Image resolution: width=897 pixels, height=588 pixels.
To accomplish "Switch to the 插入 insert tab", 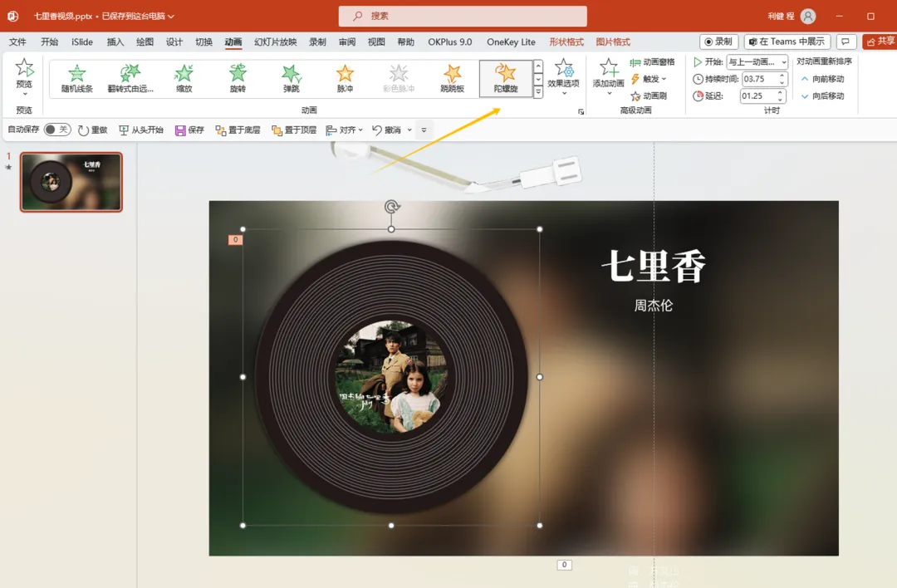I will [x=115, y=42].
